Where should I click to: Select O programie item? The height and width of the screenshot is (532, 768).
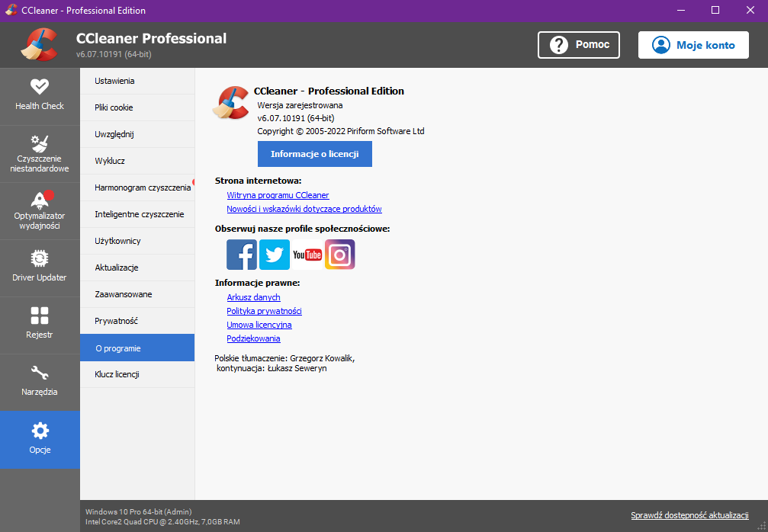pos(137,348)
